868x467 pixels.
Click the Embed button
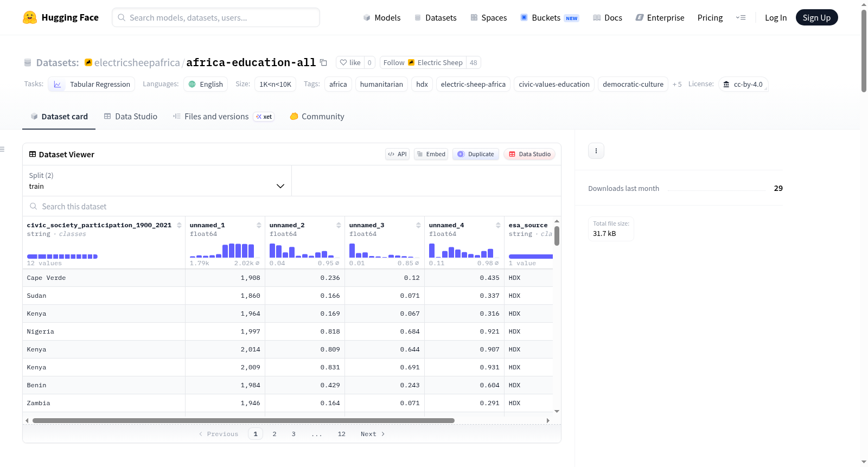(x=431, y=154)
